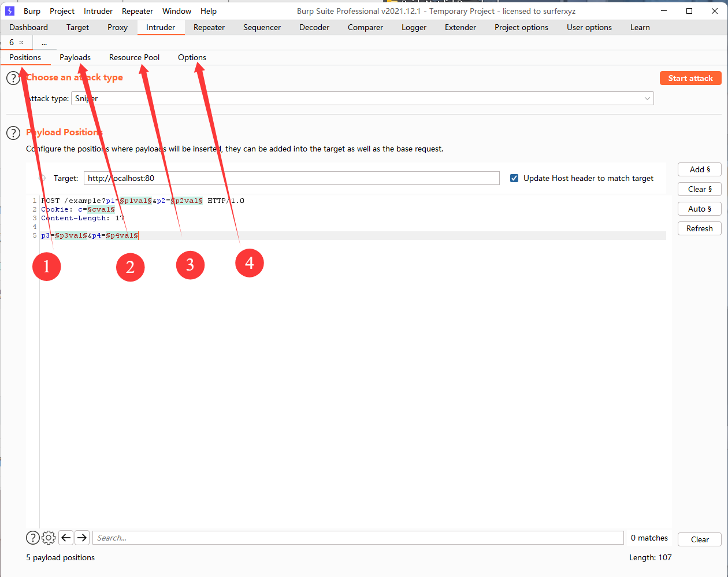
Task: Open editor search settings gear
Action: (x=49, y=538)
